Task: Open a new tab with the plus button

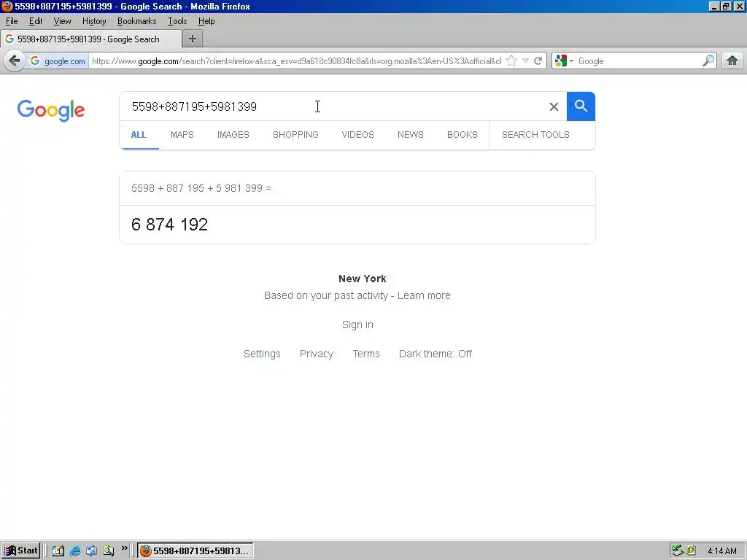Action: [193, 39]
